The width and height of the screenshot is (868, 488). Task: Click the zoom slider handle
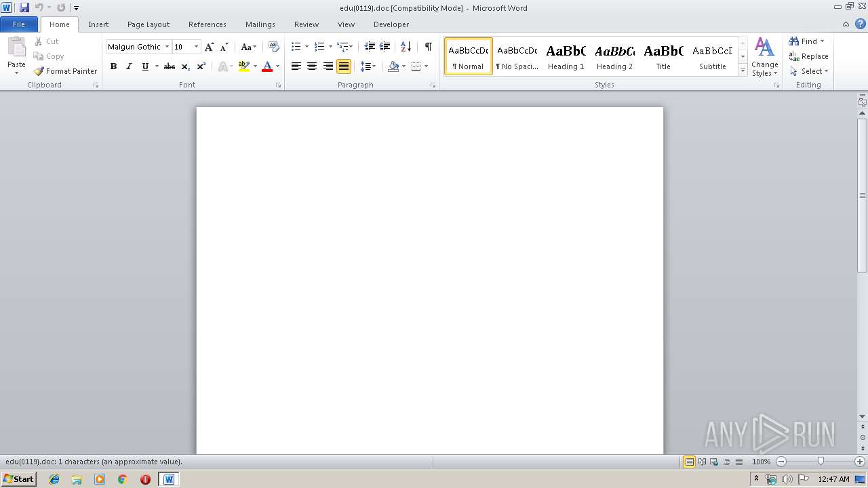point(821,462)
